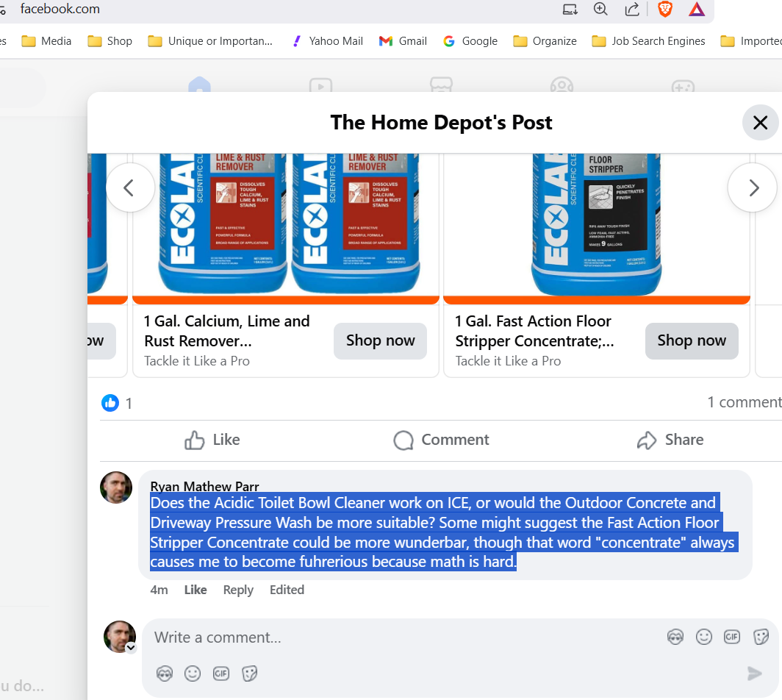Image resolution: width=782 pixels, height=700 pixels.
Task: Open Ryan Mathew Parr's profile name
Action: pyautogui.click(x=204, y=486)
